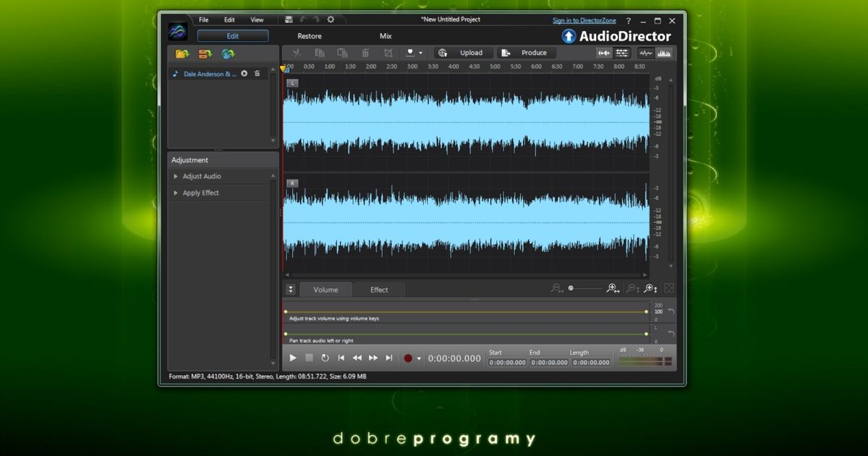
Task: Click the download from DirectorZone globe icon
Action: point(229,54)
